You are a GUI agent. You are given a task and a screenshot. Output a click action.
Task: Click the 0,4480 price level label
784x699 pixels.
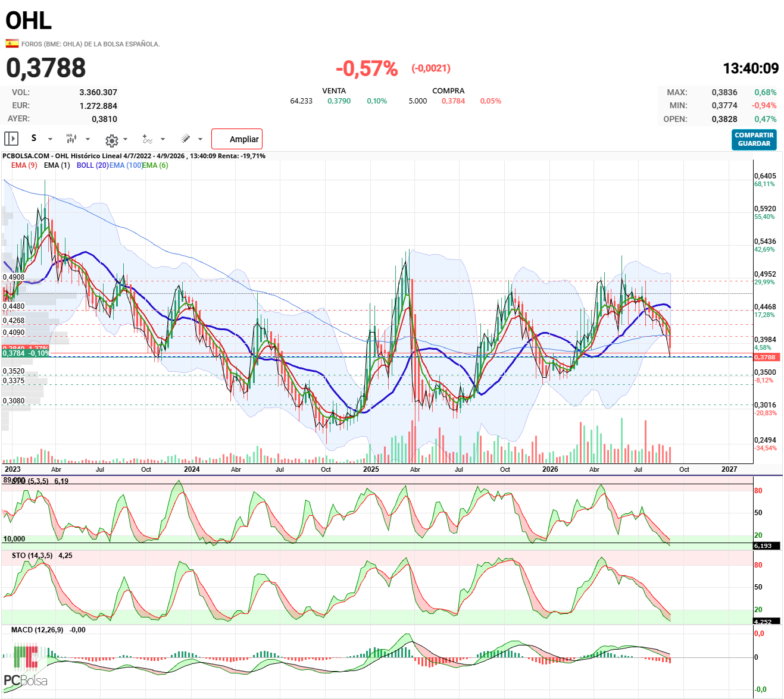(x=14, y=306)
